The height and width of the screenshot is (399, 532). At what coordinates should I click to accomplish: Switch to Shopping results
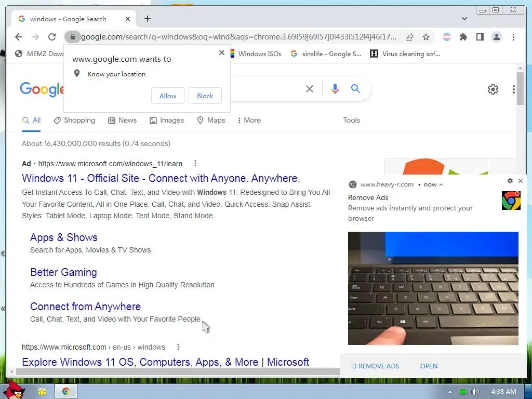tap(74, 121)
